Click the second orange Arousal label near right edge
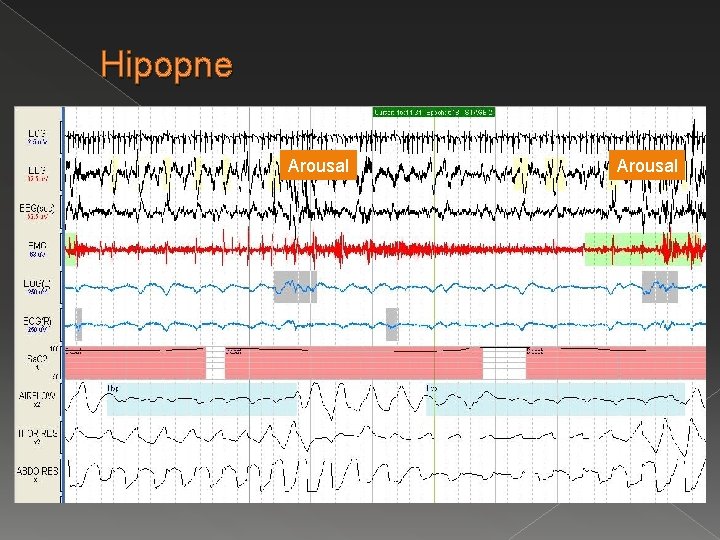Image resolution: width=720 pixels, height=540 pixels. (x=647, y=165)
